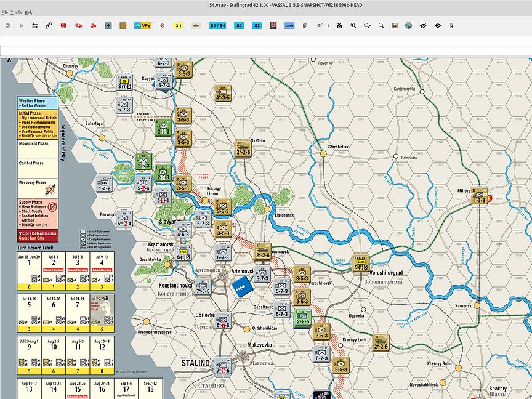The width and height of the screenshot is (532, 399).
Task: Click the step forward through log icon
Action: [x=22, y=25]
